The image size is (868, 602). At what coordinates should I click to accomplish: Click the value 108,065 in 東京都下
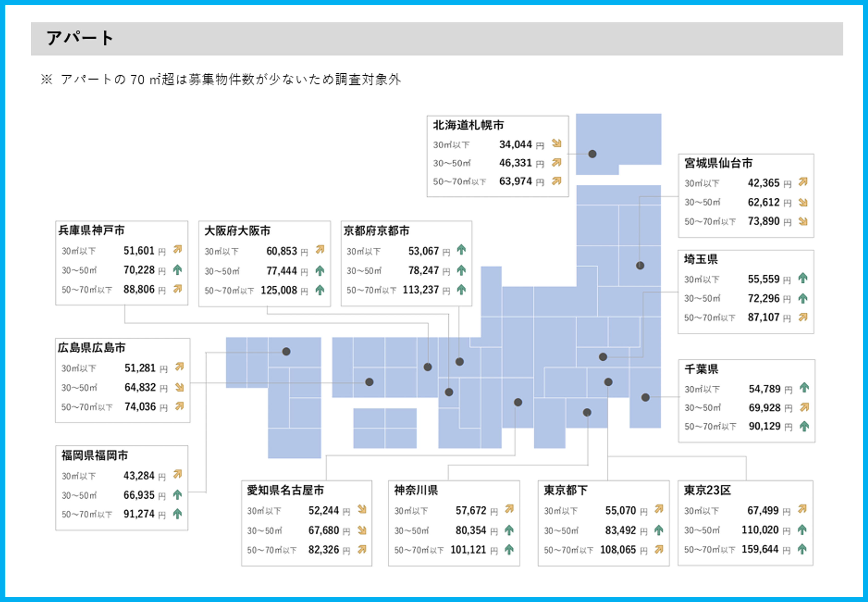(x=618, y=550)
